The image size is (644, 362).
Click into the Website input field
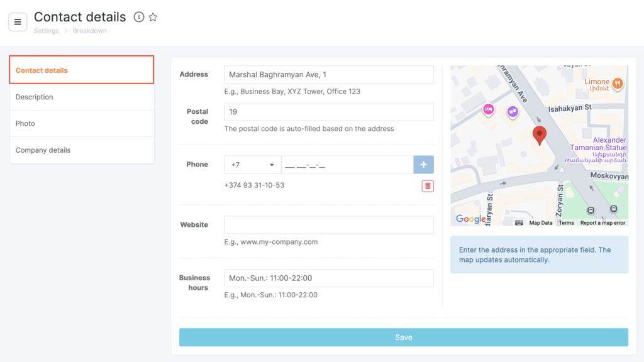pyautogui.click(x=329, y=225)
